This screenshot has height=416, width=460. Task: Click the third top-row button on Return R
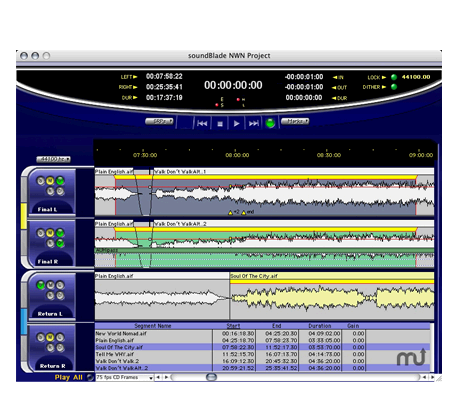60,337
